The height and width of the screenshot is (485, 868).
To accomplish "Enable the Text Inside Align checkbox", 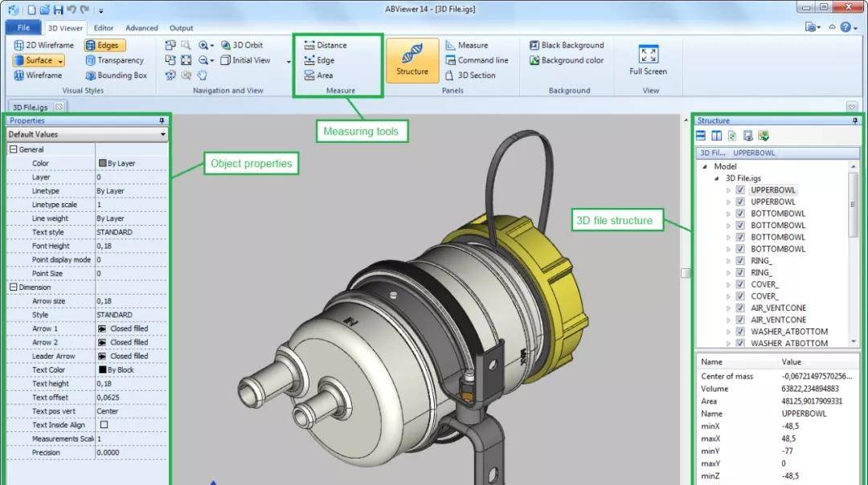I will click(104, 425).
